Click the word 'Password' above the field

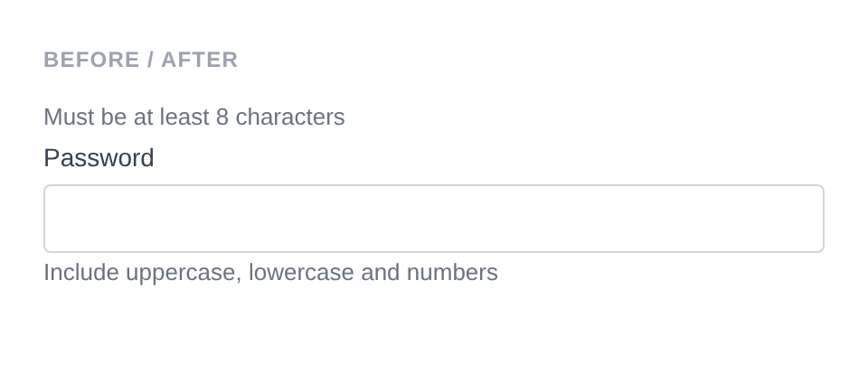coord(99,158)
